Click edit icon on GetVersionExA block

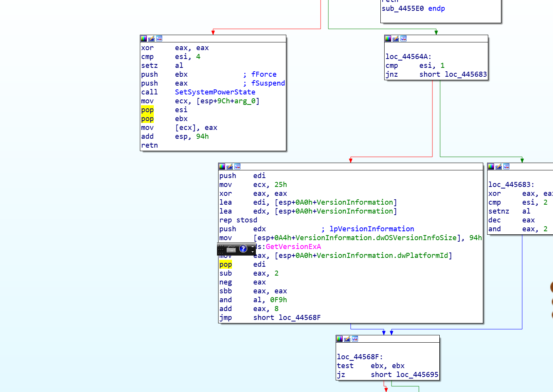(x=230, y=167)
